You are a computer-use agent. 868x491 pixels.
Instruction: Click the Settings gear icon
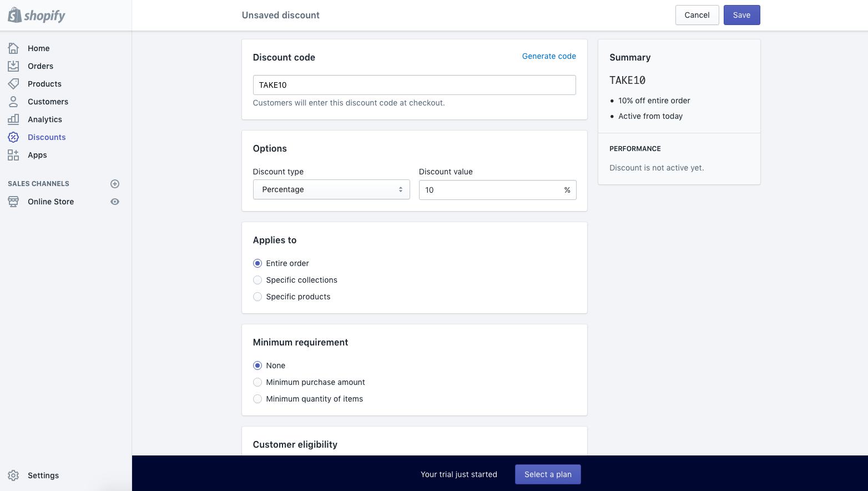pos(13,475)
